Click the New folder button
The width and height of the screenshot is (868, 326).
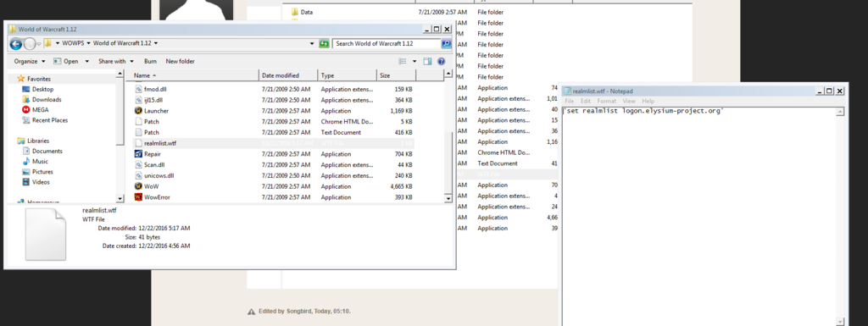[x=180, y=61]
